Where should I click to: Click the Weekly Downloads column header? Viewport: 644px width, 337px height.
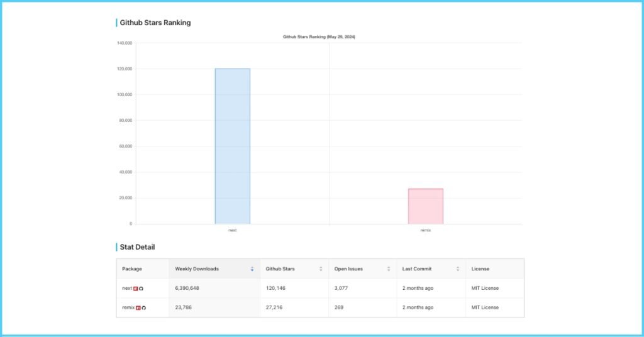(214, 269)
